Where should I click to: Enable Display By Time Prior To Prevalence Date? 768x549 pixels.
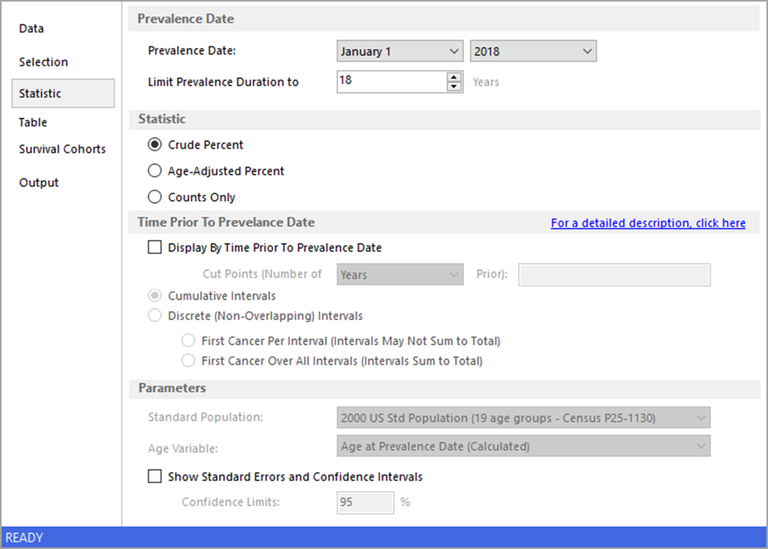[x=155, y=248]
